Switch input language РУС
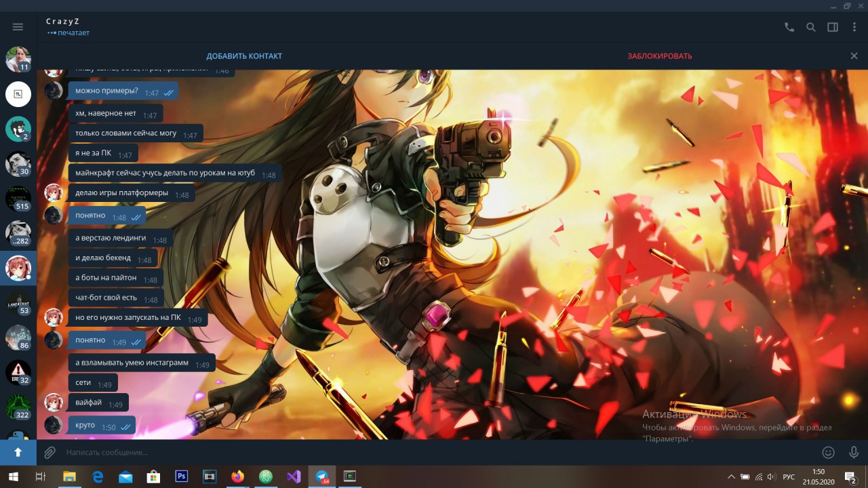This screenshot has height=488, width=868. point(789,476)
